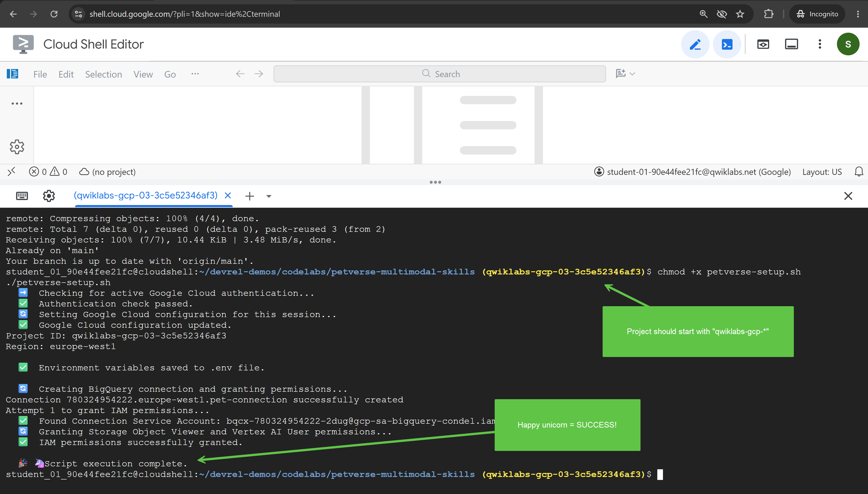This screenshot has height=494, width=868.
Task: Open the Gemini assist dropdown
Action: point(625,74)
